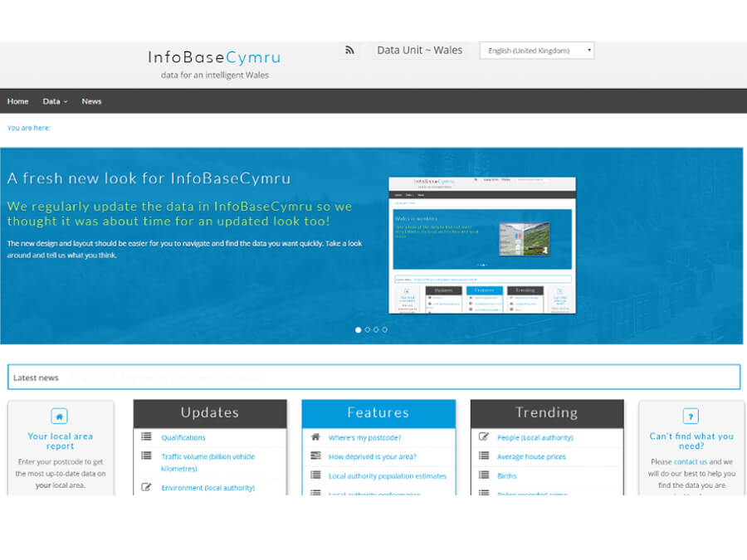This screenshot has width=747, height=560.
Task: Open the RSS feed icon
Action: [349, 50]
